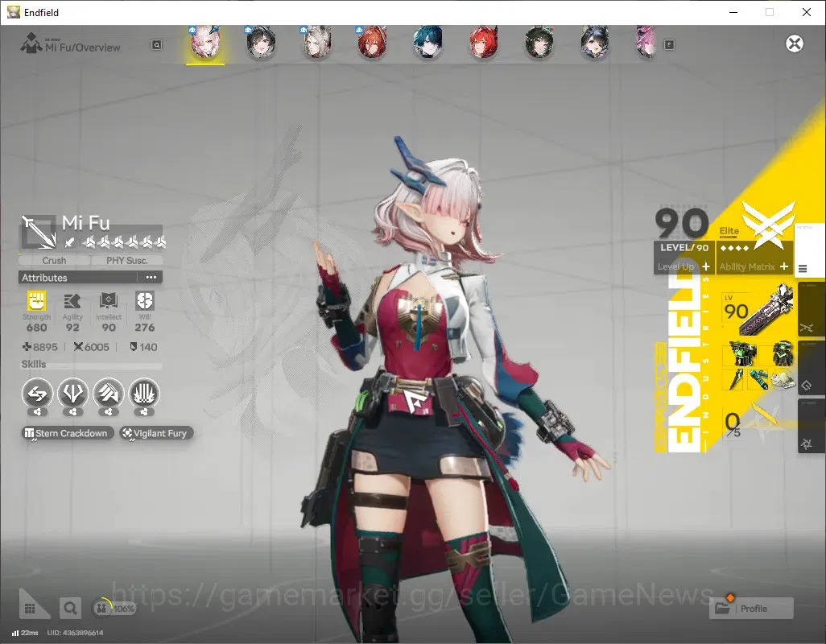Select the blue-haired operator portrait
The image size is (826, 644).
[x=427, y=42]
